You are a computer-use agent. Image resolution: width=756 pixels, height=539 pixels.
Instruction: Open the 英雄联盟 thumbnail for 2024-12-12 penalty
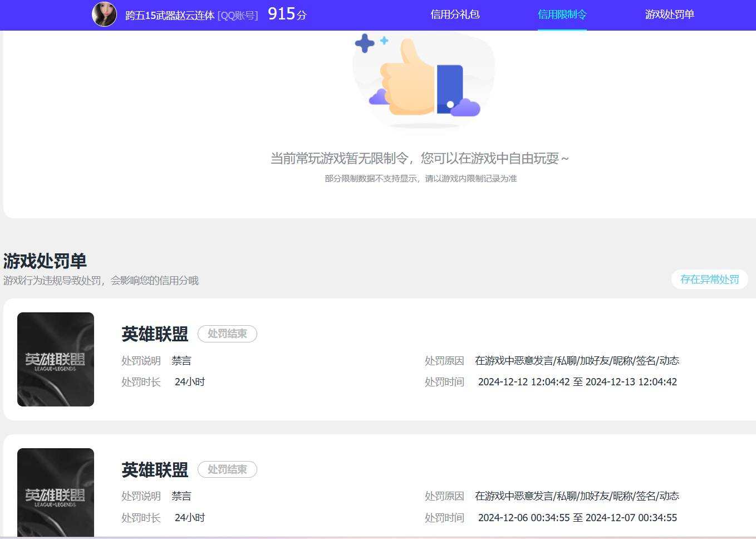pos(56,359)
